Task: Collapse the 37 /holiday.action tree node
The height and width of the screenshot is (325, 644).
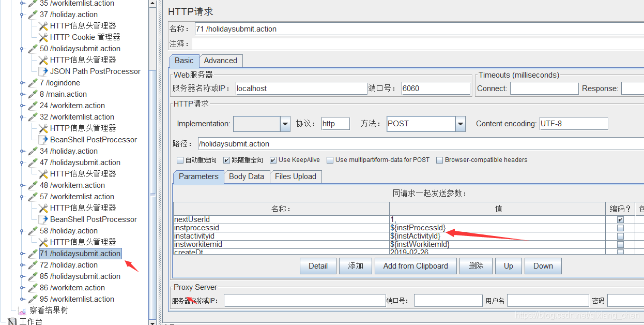Action: 22,14
